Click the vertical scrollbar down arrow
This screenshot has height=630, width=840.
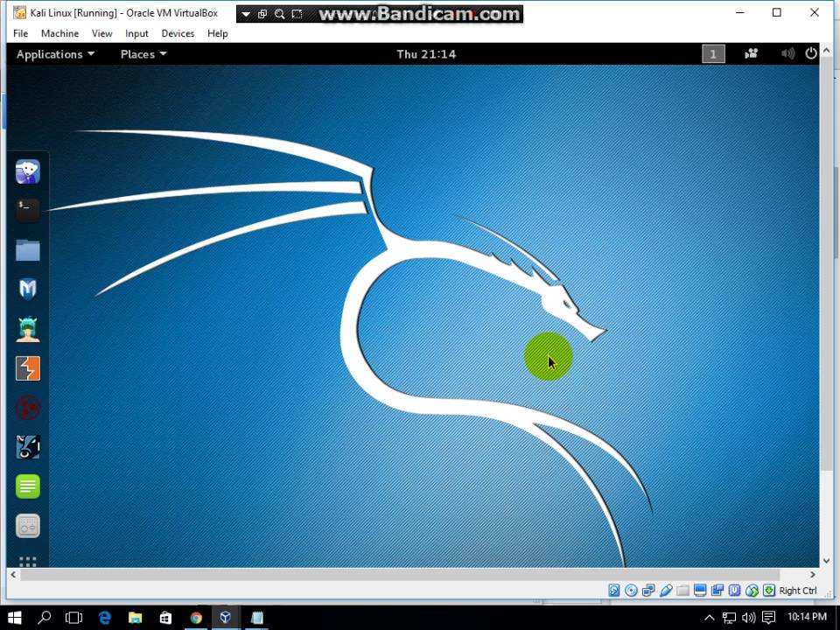tap(826, 561)
